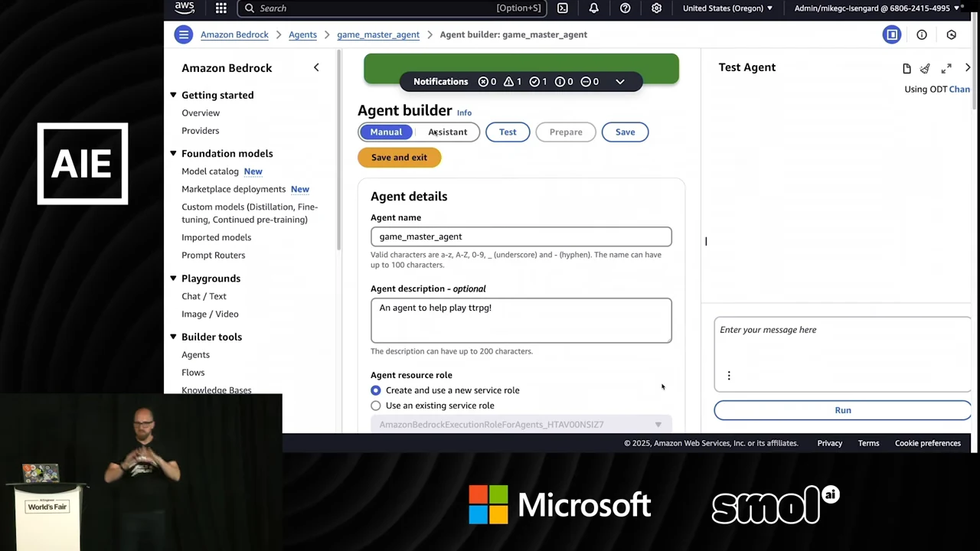Show error notifications count icon
The height and width of the screenshot is (551, 980).
487,81
